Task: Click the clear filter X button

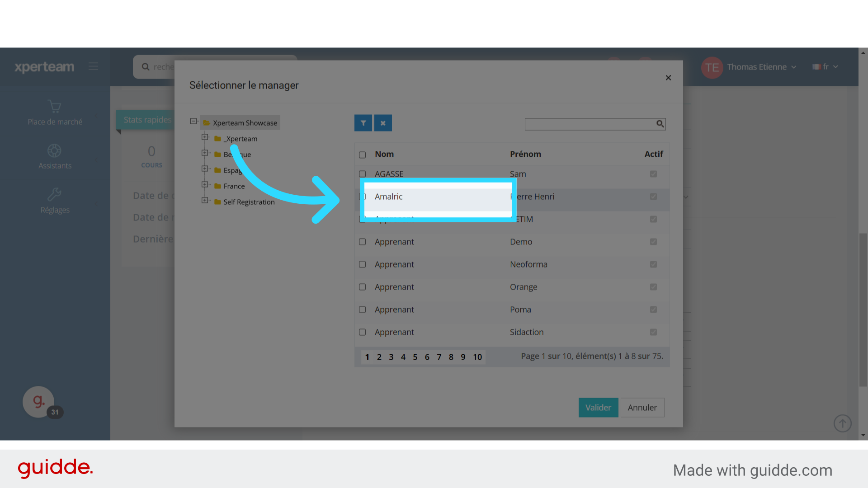Action: (x=383, y=123)
